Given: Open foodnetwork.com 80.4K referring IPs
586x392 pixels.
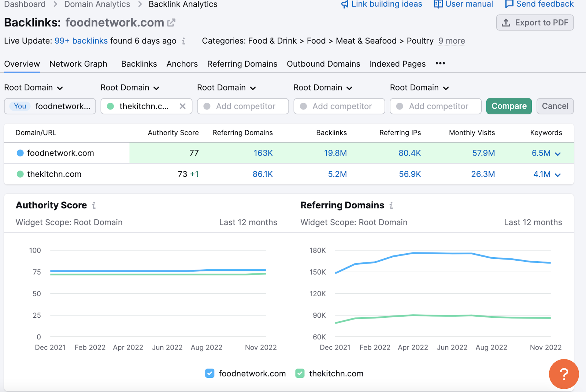Looking at the screenshot, I should pyautogui.click(x=409, y=153).
